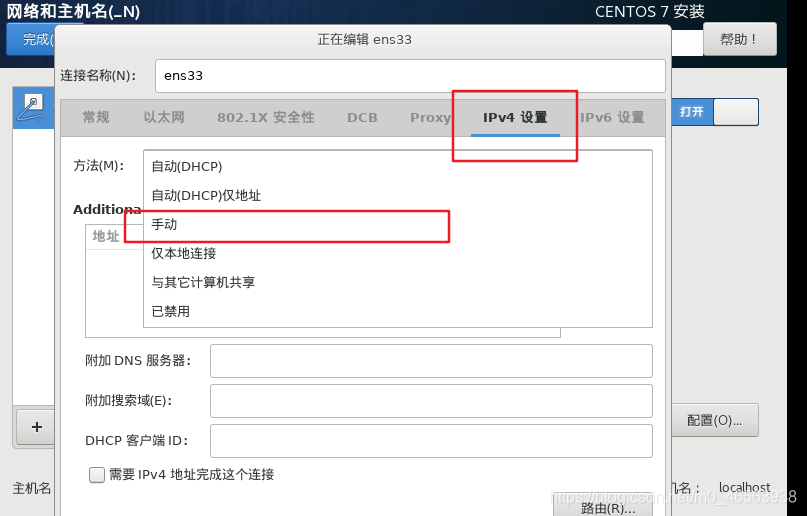Select 仅本地连接 method option
The height and width of the screenshot is (516, 807).
184,253
